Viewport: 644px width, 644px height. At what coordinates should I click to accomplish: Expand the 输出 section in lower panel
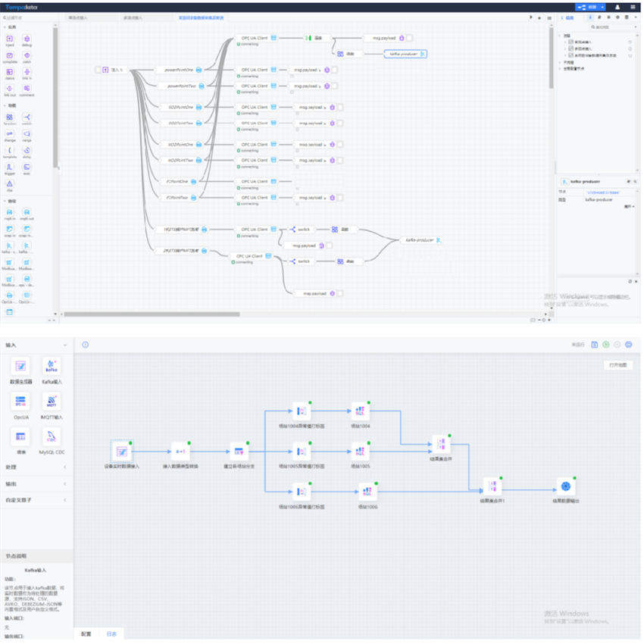coord(35,483)
